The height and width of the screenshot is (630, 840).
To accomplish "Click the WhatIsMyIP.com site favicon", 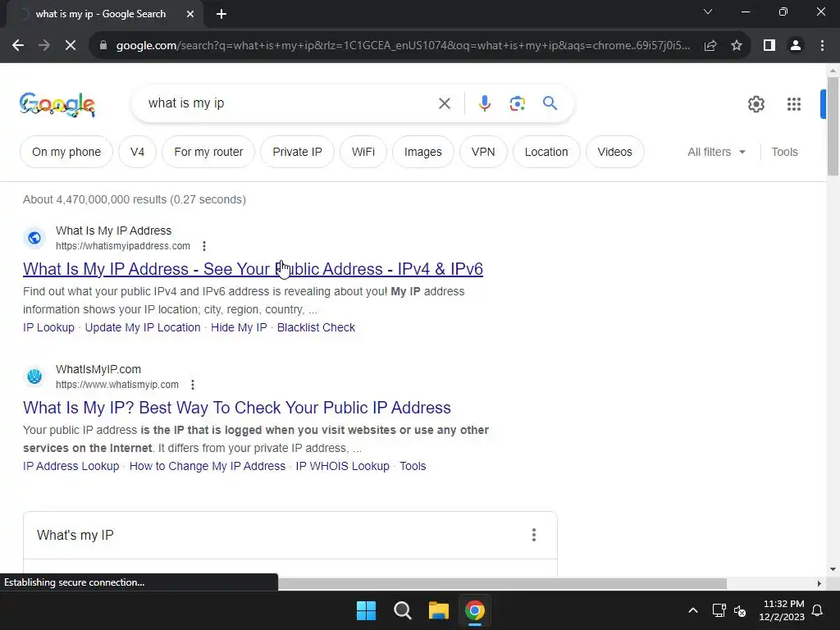I will point(34,376).
